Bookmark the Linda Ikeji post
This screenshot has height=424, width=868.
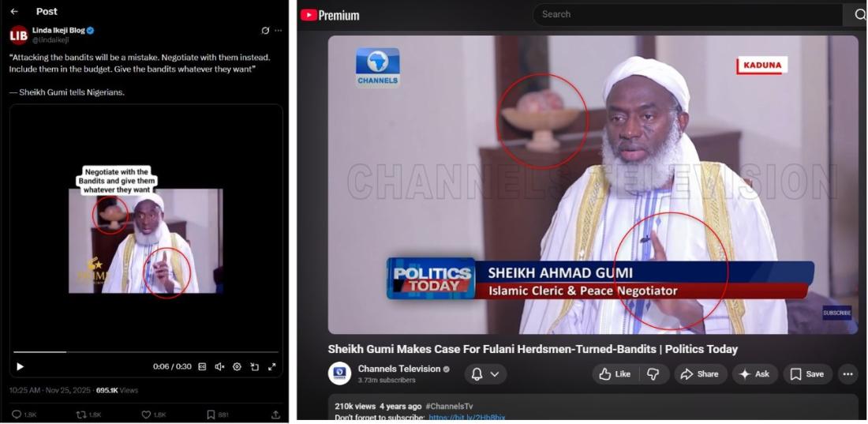click(211, 415)
